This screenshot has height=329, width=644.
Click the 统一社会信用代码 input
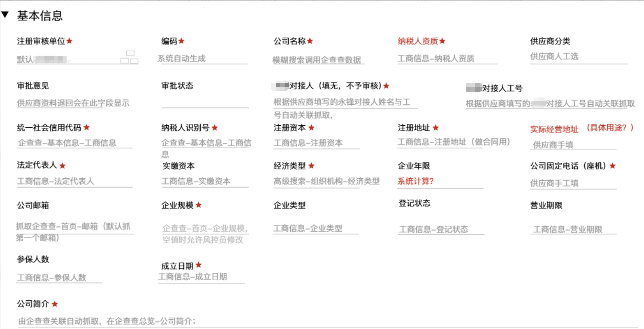click(x=75, y=143)
